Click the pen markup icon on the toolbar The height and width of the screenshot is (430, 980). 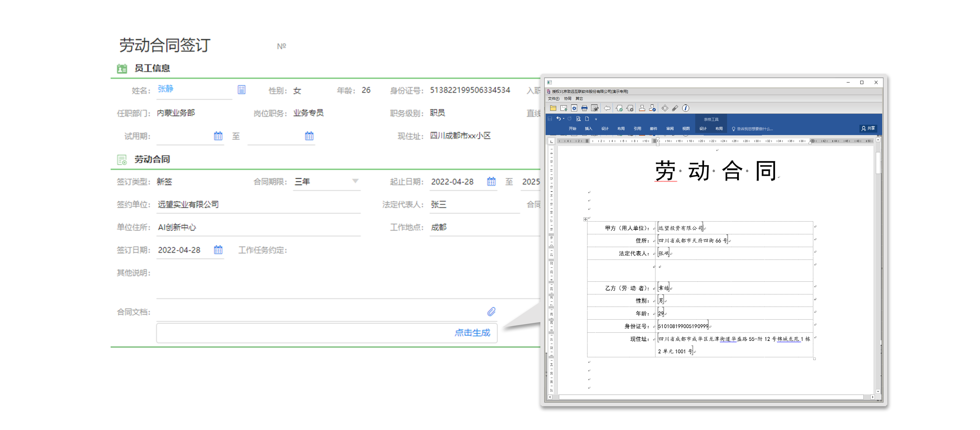point(675,109)
